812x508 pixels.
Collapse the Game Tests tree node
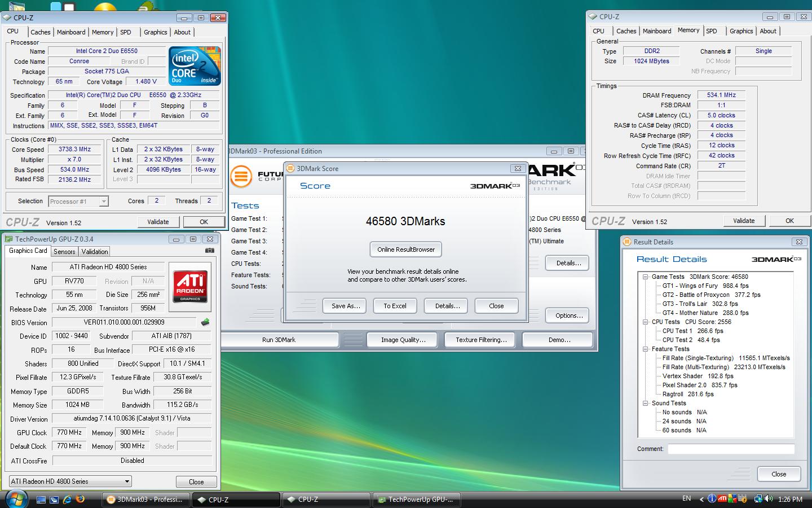tap(645, 277)
